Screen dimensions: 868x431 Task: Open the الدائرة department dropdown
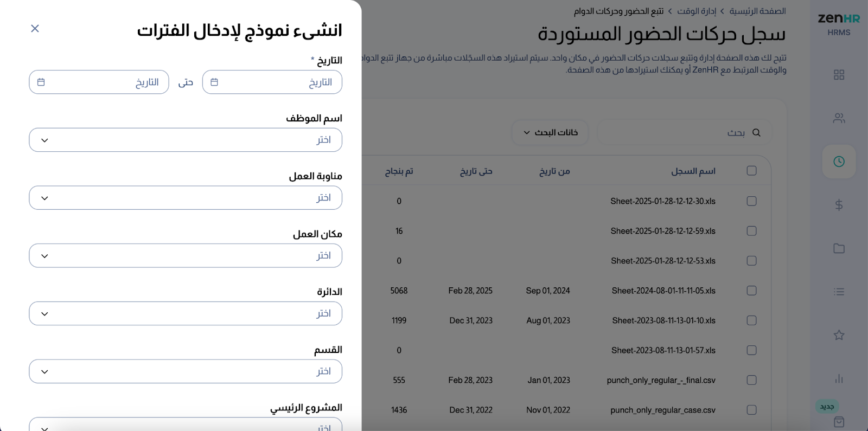click(186, 313)
